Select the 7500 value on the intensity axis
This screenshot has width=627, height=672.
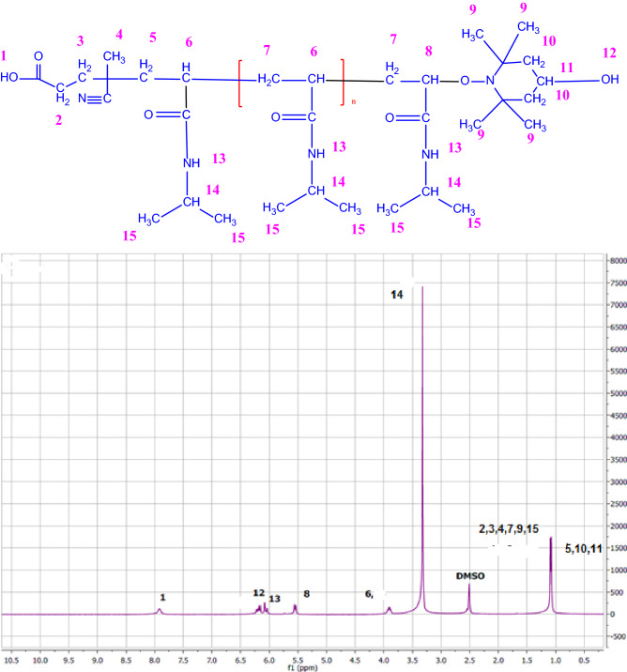pyautogui.click(x=619, y=283)
